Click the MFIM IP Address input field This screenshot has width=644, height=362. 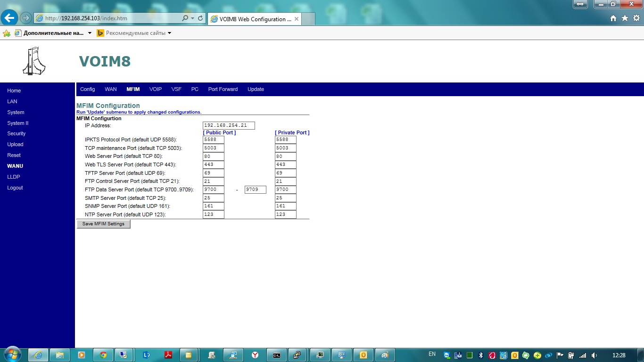point(229,125)
